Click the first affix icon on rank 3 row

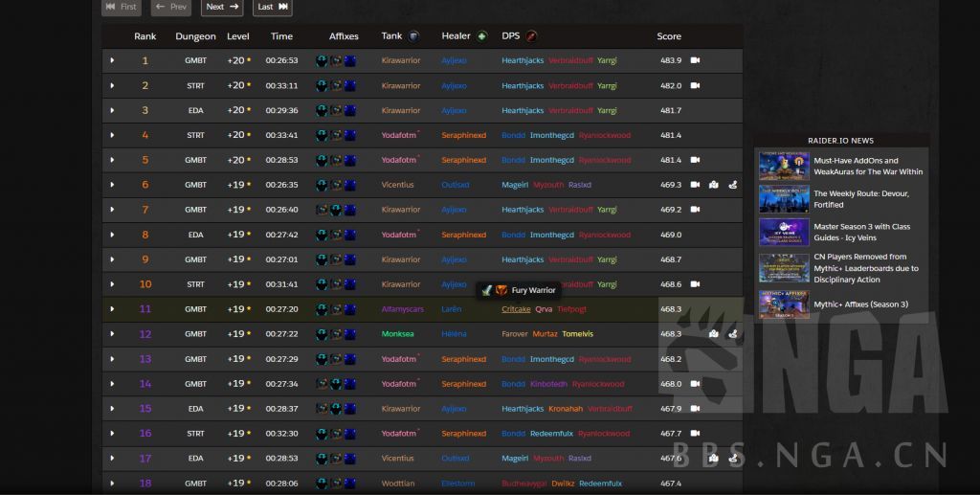pos(322,110)
